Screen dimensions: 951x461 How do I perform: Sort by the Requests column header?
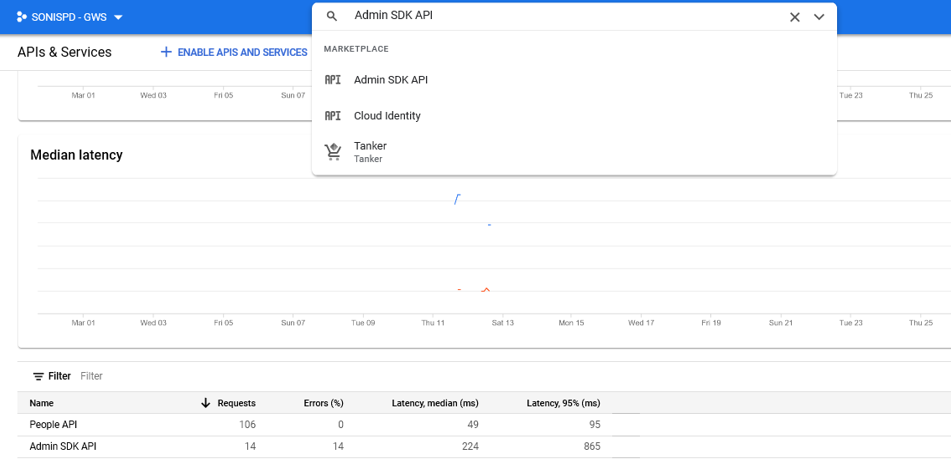(237, 403)
